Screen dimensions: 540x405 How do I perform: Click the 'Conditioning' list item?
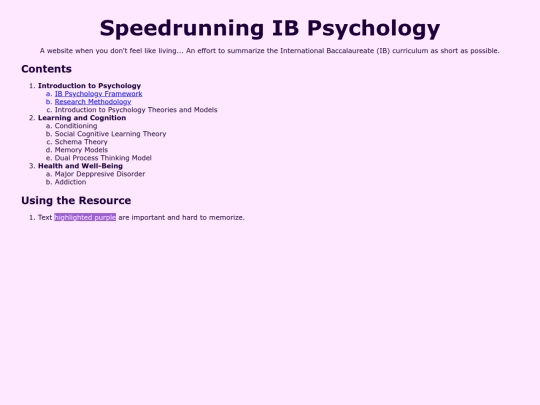click(x=76, y=126)
